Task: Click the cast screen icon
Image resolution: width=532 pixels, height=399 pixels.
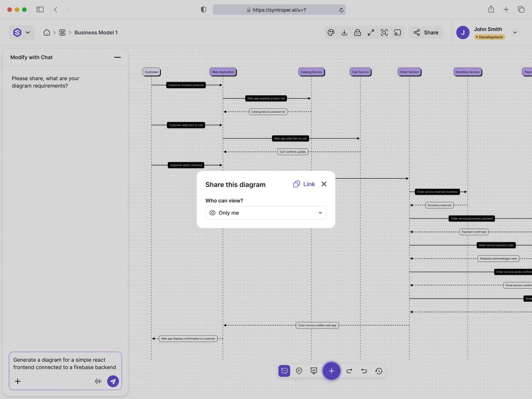Action: point(398,33)
